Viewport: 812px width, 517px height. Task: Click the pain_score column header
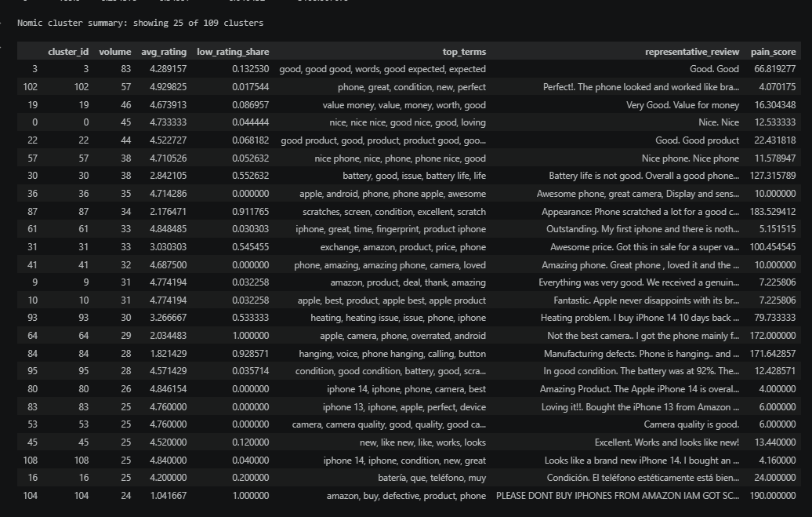point(773,52)
